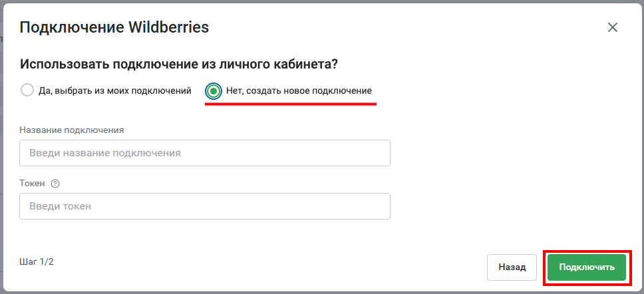
Task: Open the Токен help question-mark icon
Action: coord(55,184)
